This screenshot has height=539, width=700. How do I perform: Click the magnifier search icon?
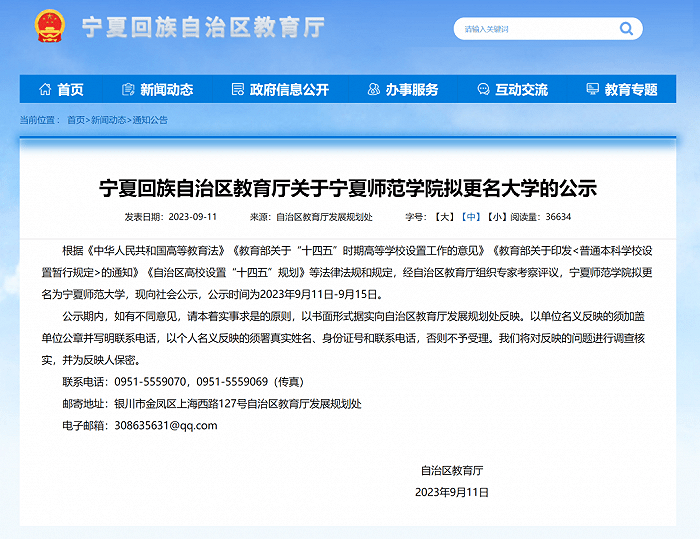(x=626, y=29)
